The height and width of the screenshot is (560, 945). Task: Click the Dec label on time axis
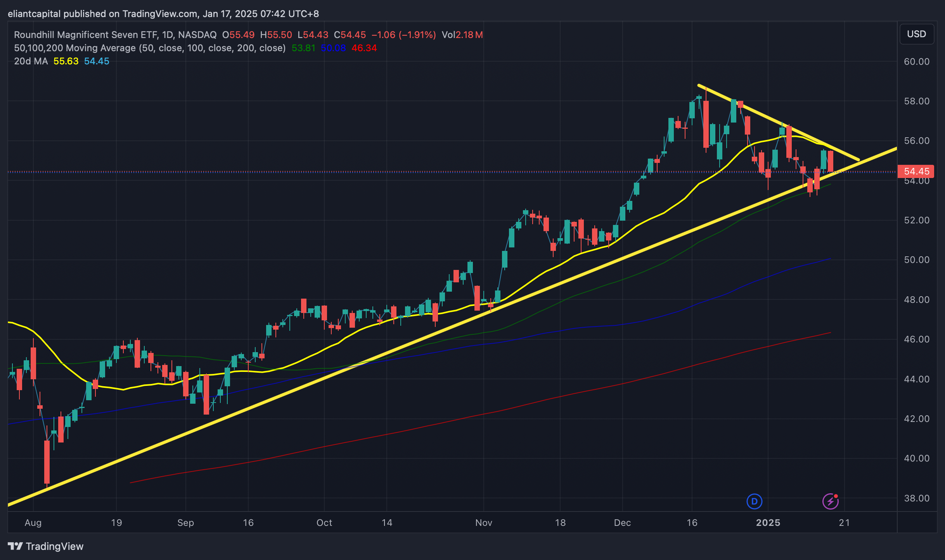[x=622, y=523]
